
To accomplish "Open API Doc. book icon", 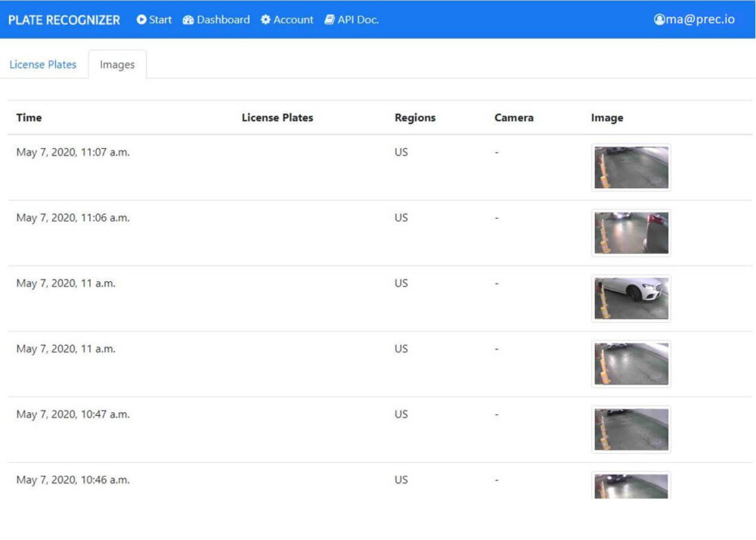I will click(330, 20).
